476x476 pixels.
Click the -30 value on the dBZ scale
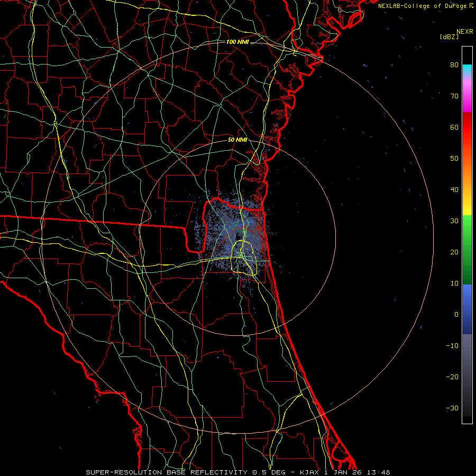pyautogui.click(x=452, y=408)
